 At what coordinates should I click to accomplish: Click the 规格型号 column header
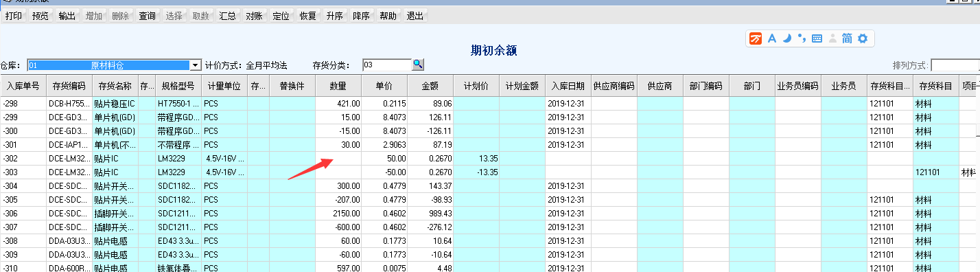[x=178, y=86]
